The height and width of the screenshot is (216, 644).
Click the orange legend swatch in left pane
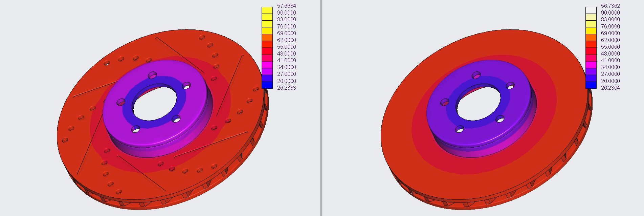(267, 38)
